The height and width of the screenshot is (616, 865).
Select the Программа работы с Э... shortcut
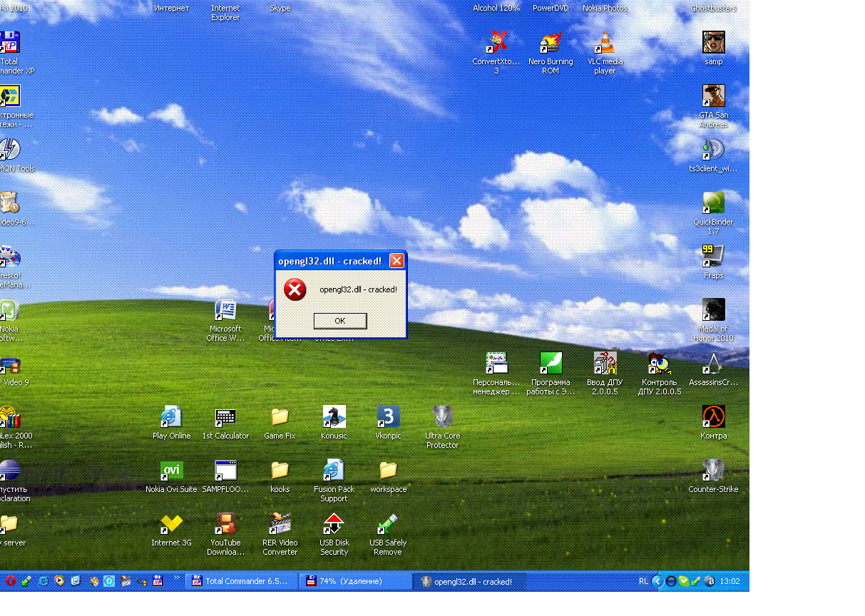coord(551,374)
